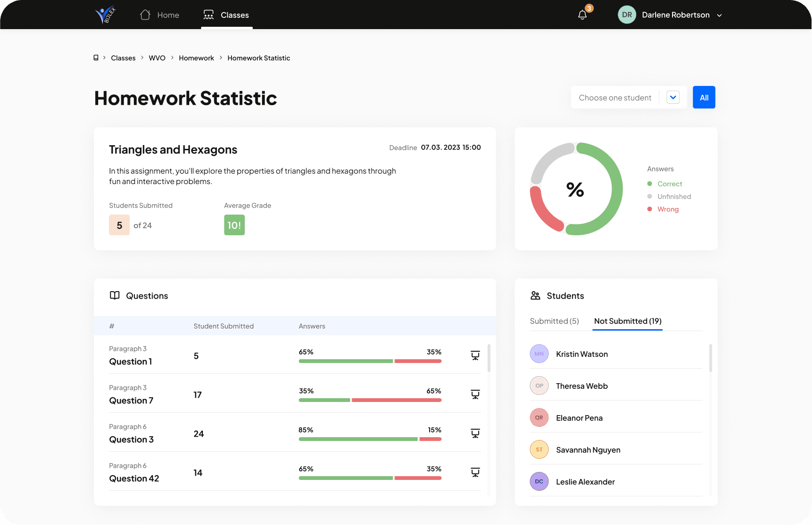Screen dimensions: 812x525
Task: Click the students submitted count 5 badge
Action: click(119, 225)
